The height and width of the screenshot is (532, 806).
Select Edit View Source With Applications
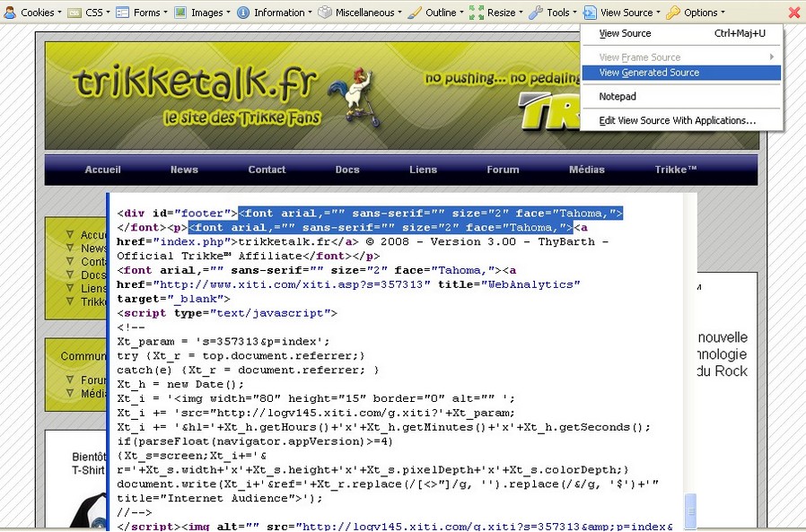pos(681,120)
